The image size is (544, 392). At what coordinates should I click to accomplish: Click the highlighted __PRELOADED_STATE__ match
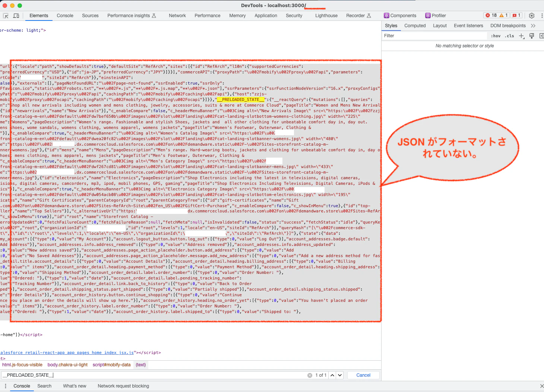(241, 99)
